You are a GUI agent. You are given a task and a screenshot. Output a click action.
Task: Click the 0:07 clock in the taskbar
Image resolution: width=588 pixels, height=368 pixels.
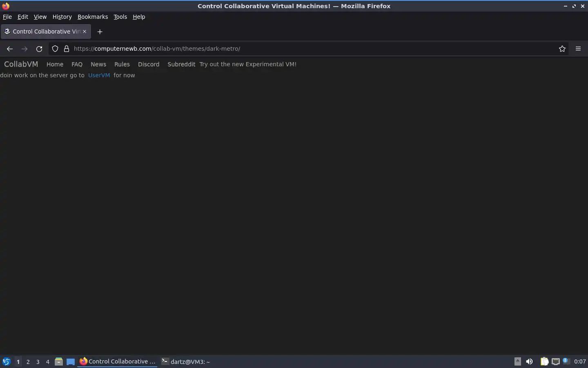(580, 361)
